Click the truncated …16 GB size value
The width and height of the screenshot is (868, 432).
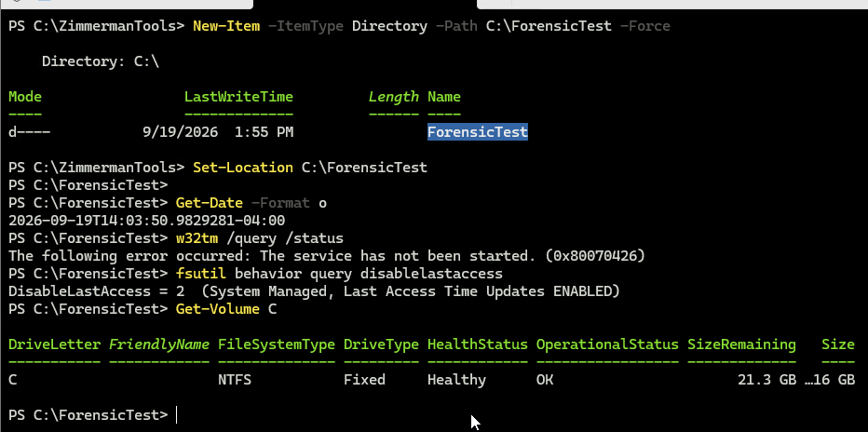pos(830,380)
